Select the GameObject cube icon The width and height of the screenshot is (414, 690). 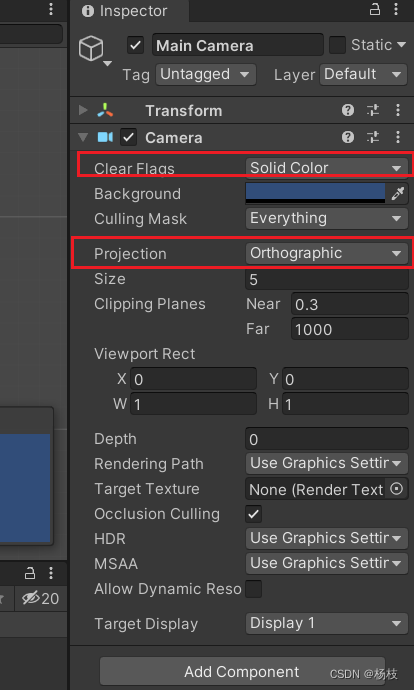[91, 48]
